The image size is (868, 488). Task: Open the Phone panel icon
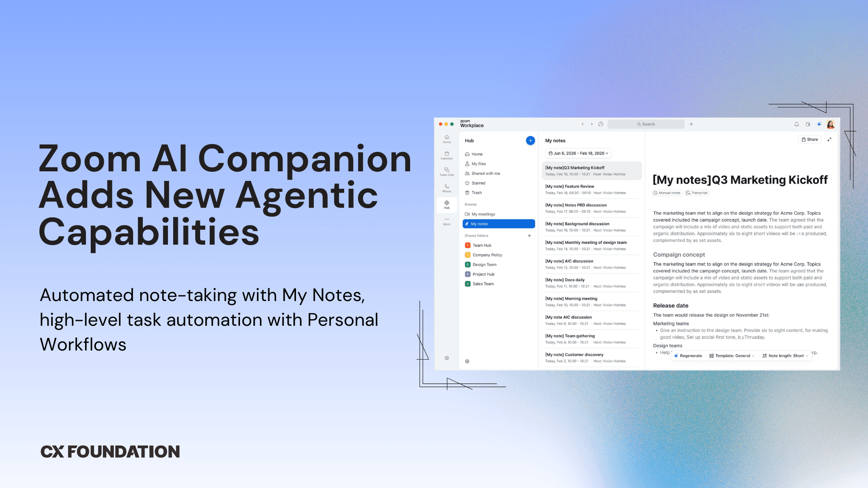(x=447, y=187)
